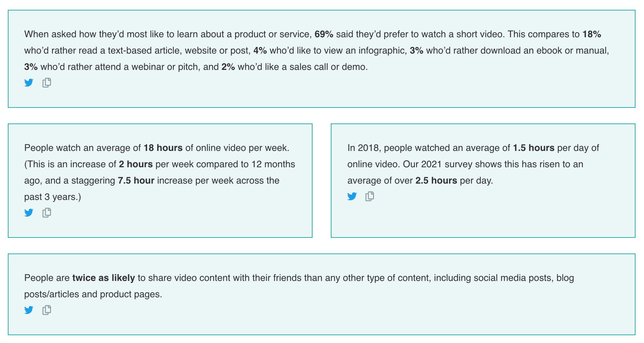
Task: Click the bold 2% sales call figure
Action: tap(228, 67)
